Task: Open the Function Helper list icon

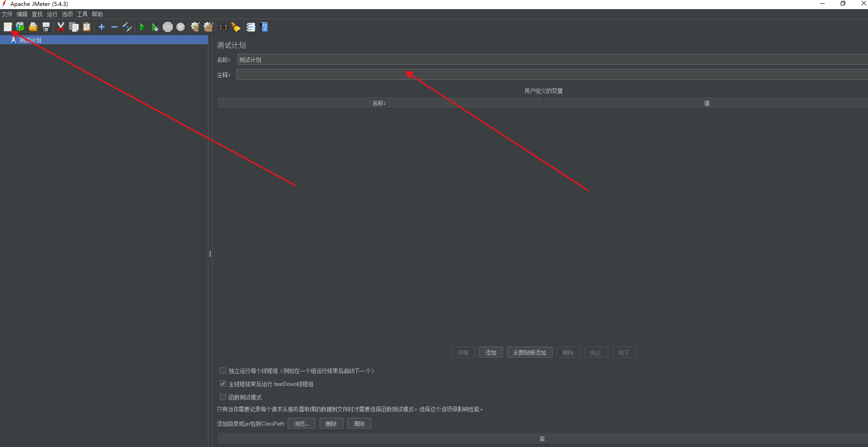Action: click(251, 27)
